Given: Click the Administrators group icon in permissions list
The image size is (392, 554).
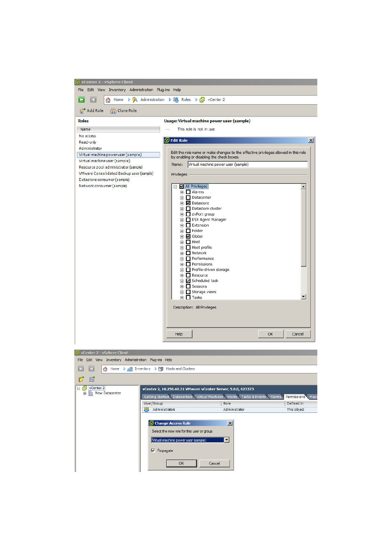Looking at the screenshot, I should tap(147, 410).
